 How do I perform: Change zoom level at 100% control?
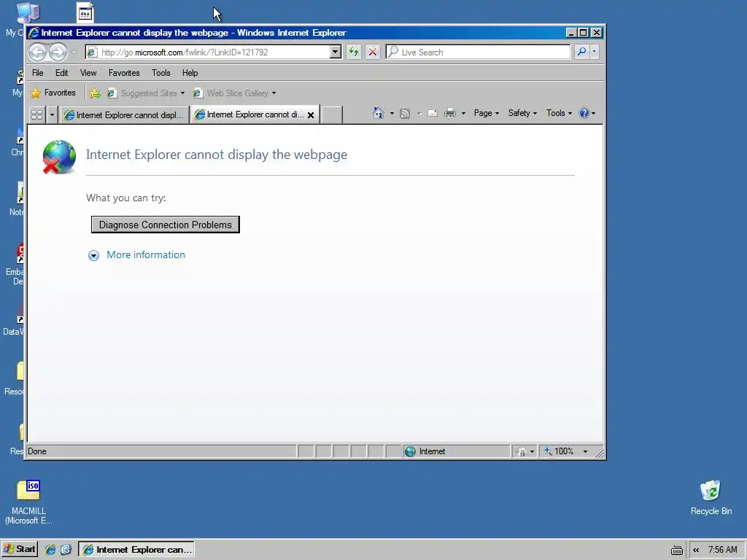(x=559, y=451)
